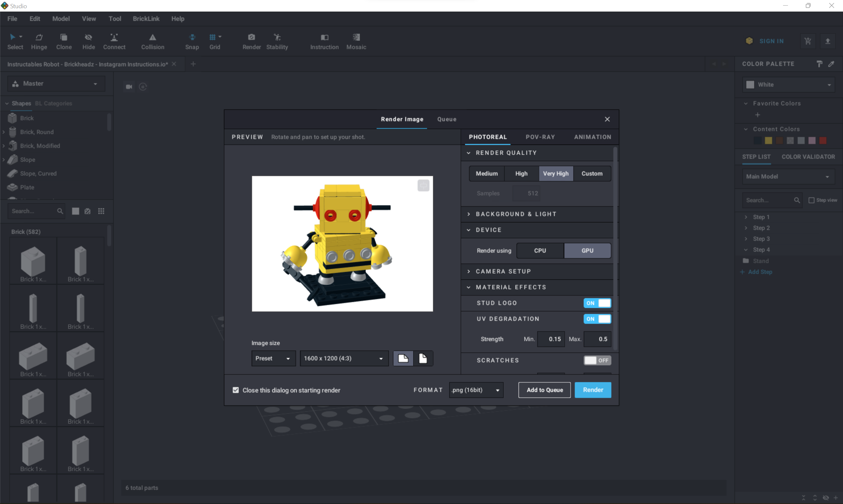Open the Mosaic tool
This screenshot has width=843, height=504.
coord(355,41)
